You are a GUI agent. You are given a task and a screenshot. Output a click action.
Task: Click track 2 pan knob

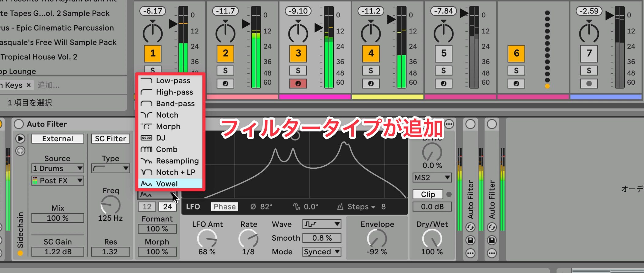click(225, 32)
